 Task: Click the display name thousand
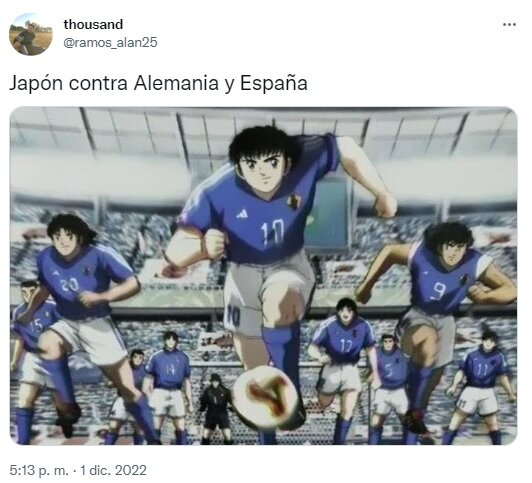click(93, 24)
